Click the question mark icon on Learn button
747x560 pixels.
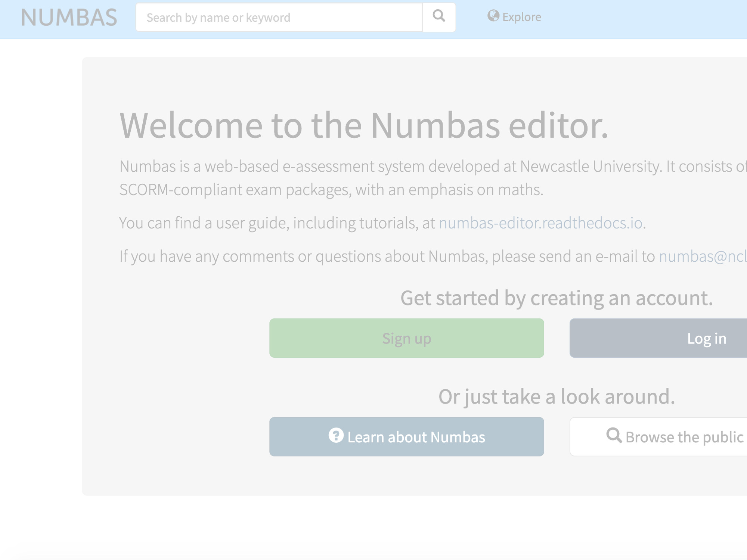coord(336,435)
